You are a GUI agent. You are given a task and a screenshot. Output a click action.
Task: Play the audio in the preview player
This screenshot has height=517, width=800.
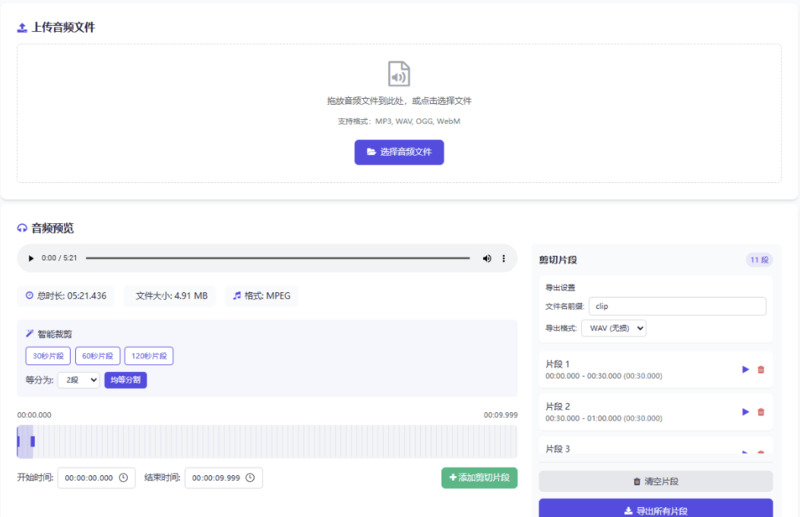[31, 258]
